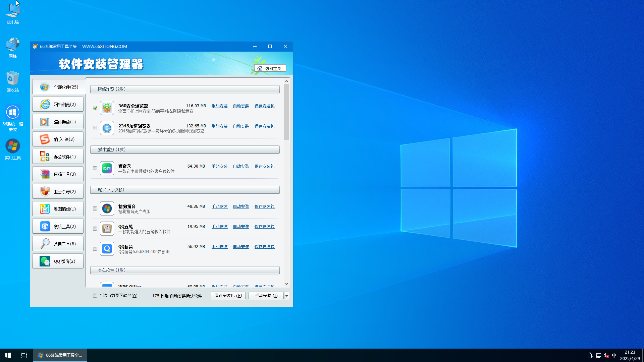Select the 常用工具(8) category tab
The height and width of the screenshot is (362, 644).
(x=58, y=244)
